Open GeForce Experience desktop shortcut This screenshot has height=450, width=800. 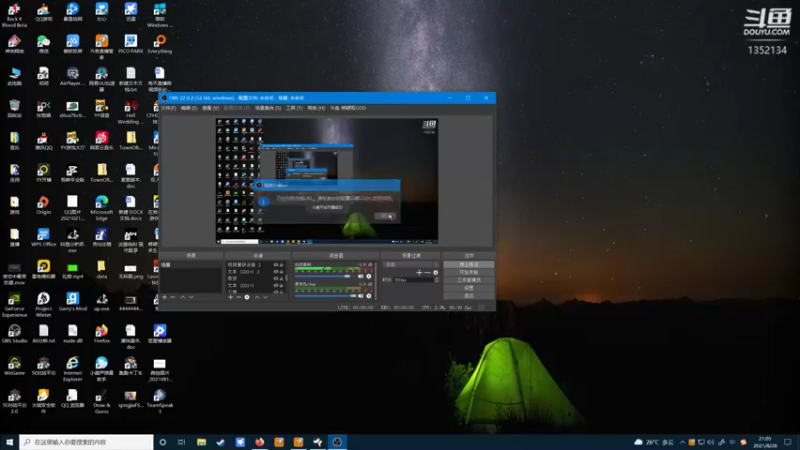14,305
